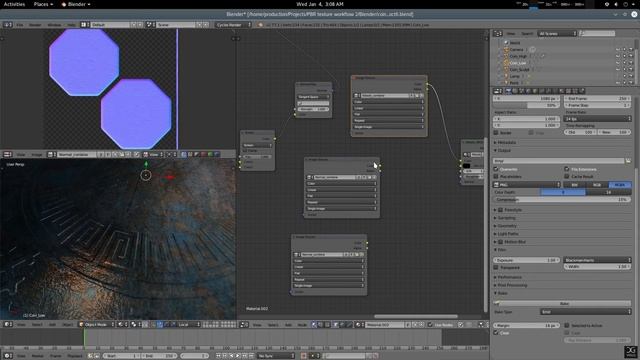The width and height of the screenshot is (640, 360).
Task: Open the Blender application menu in top bar
Action: (x=76, y=4)
